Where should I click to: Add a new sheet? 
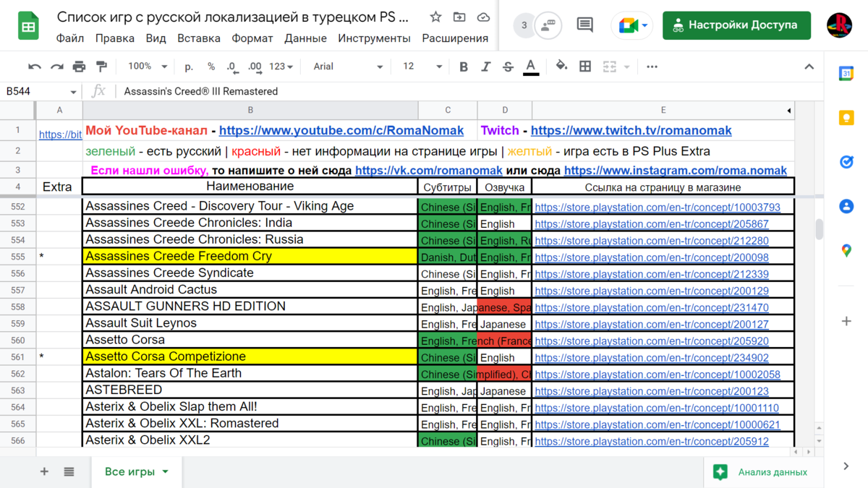(x=44, y=471)
